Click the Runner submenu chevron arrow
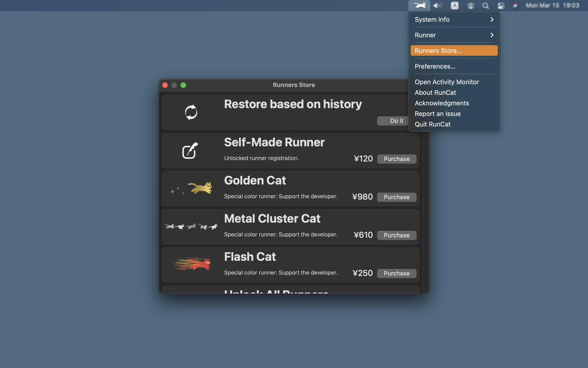Viewport: 588px width, 368px height. [x=492, y=35]
